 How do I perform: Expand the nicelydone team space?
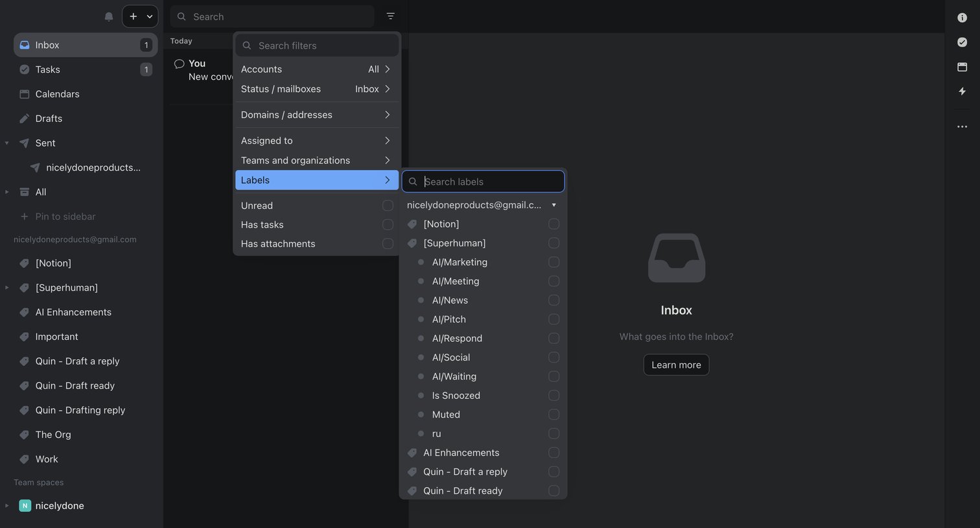point(7,505)
